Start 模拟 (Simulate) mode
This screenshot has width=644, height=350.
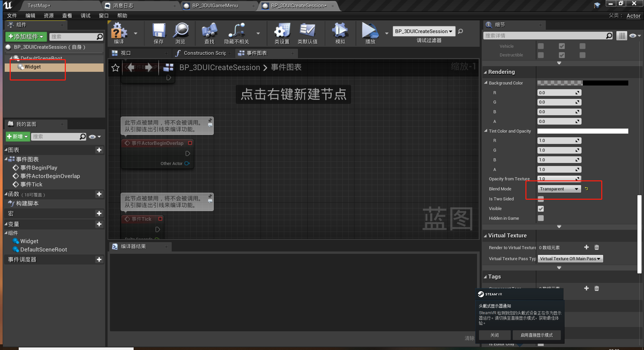(340, 32)
